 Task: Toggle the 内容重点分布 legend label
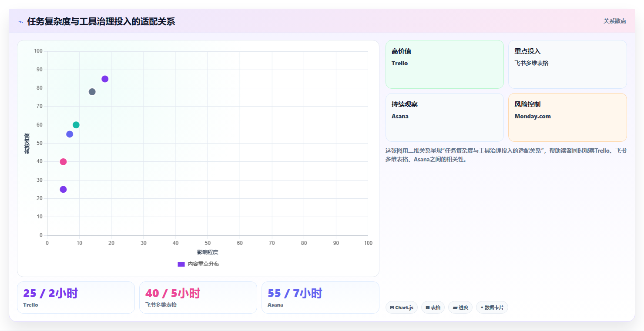(203, 264)
